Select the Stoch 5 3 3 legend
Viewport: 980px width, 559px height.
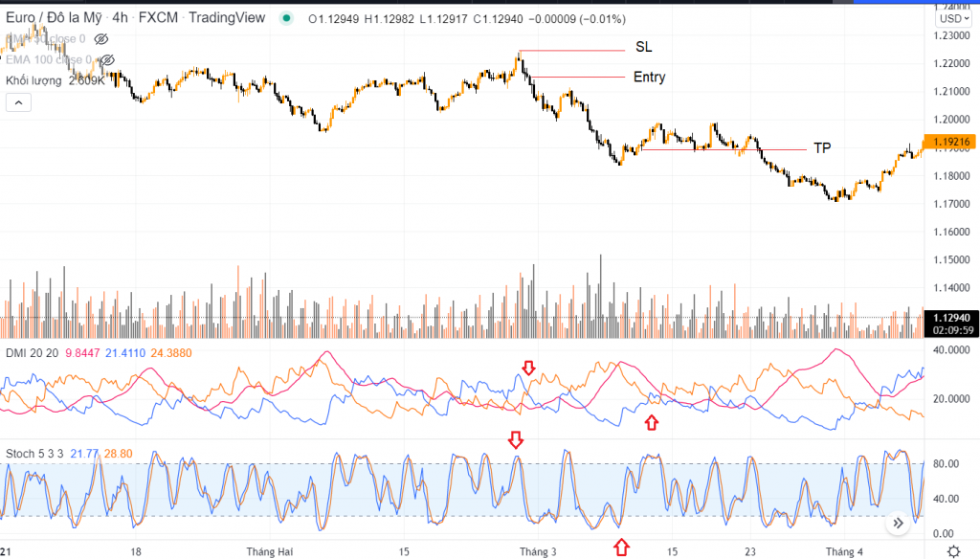coord(34,451)
